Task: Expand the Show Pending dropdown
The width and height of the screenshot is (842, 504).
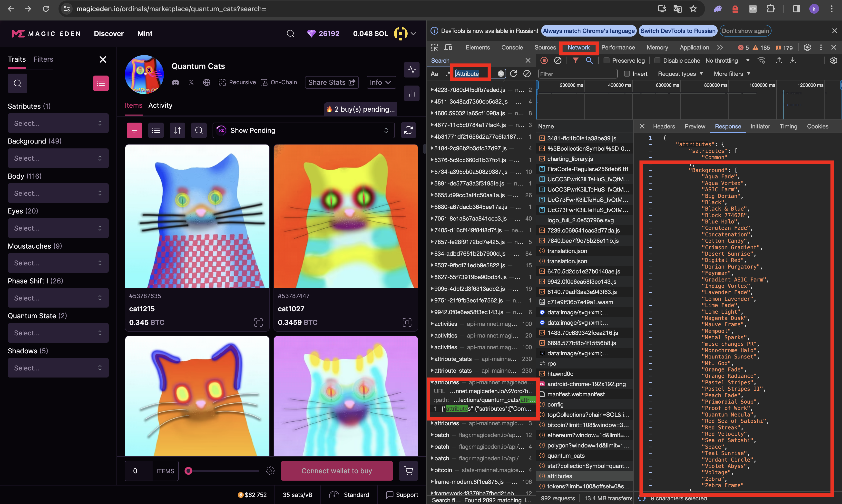Action: coord(303,130)
